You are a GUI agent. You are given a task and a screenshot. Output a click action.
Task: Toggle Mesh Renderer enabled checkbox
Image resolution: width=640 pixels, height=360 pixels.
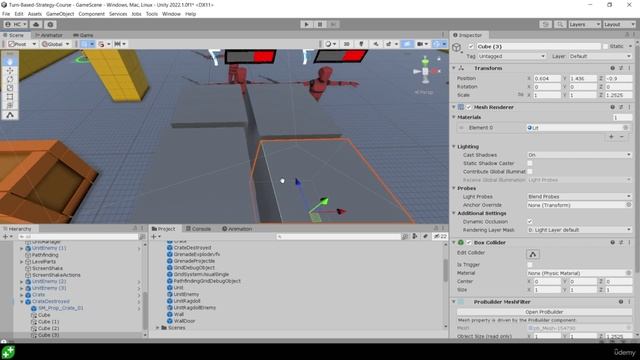(469, 107)
